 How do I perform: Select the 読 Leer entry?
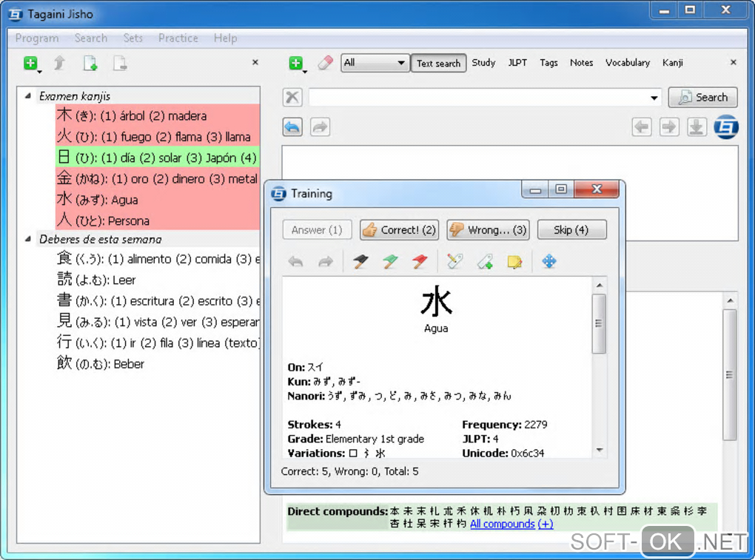tap(158, 280)
